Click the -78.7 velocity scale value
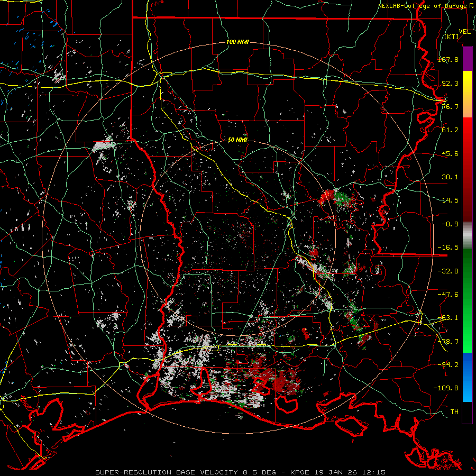This screenshot has width=476, height=476. (448, 342)
